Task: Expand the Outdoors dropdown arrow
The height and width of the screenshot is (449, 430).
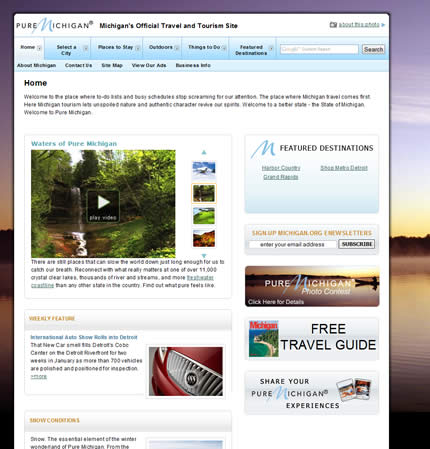Action: pyautogui.click(x=177, y=48)
